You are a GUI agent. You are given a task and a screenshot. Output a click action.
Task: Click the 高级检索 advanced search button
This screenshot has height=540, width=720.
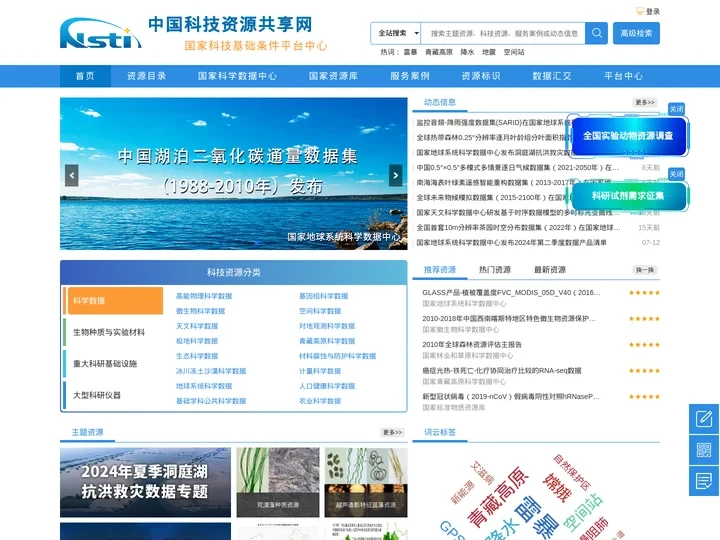coord(636,33)
